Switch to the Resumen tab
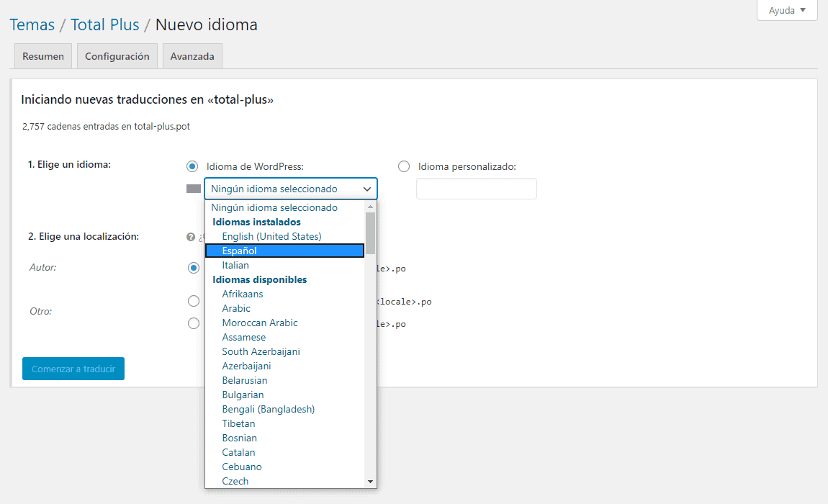 pyautogui.click(x=42, y=56)
